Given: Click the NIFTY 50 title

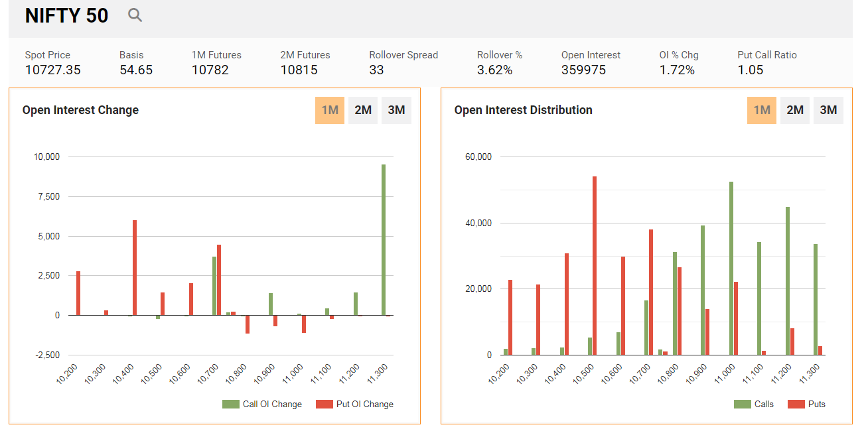Looking at the screenshot, I should pos(66,16).
